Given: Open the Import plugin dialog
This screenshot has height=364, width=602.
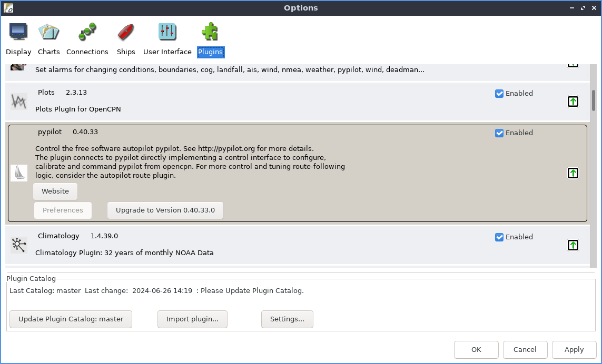Looking at the screenshot, I should pyautogui.click(x=192, y=319).
